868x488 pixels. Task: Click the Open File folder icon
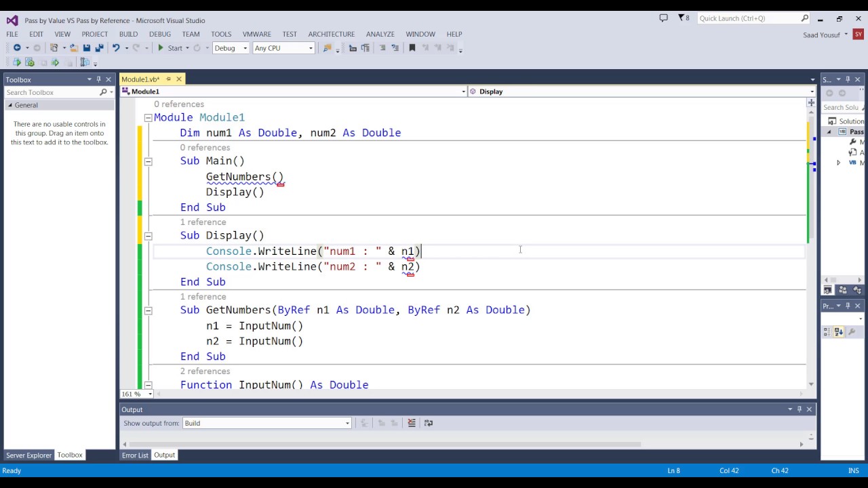(x=74, y=47)
